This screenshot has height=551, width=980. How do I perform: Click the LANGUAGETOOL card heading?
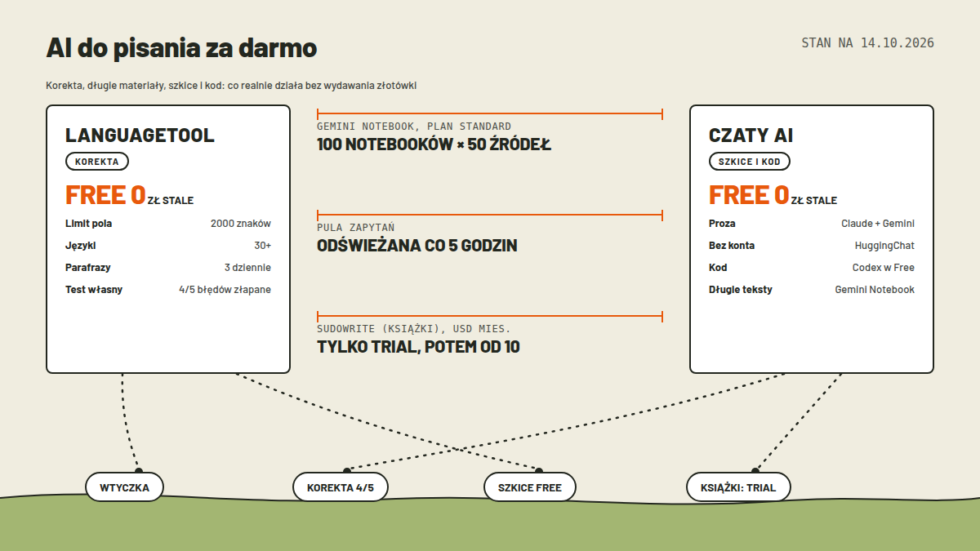[x=140, y=136]
